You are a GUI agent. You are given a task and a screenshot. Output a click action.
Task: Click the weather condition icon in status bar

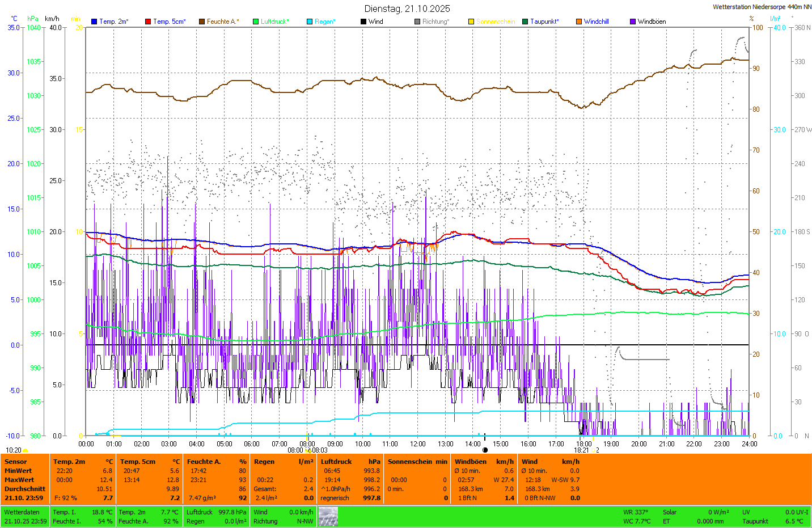(x=328, y=517)
